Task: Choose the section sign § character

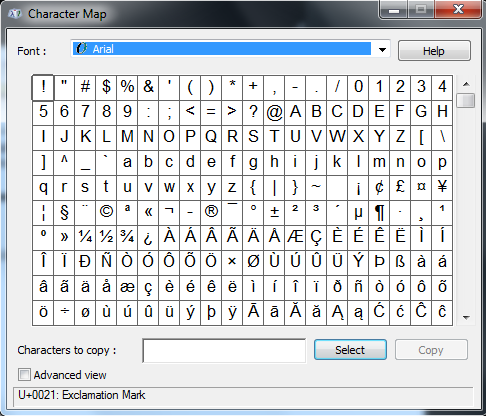Action: pos(64,212)
